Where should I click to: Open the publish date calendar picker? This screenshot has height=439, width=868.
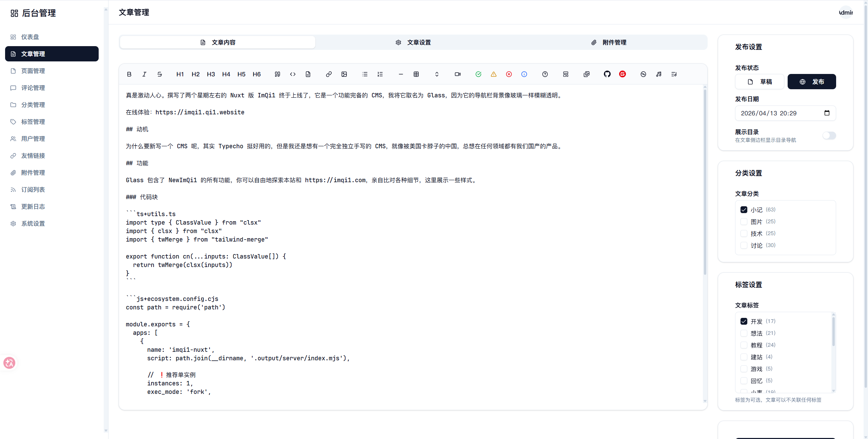pyautogui.click(x=827, y=113)
